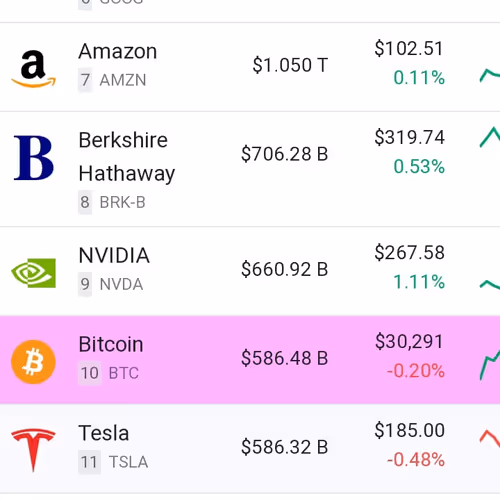Open the NVIDIA company name link

(x=114, y=256)
